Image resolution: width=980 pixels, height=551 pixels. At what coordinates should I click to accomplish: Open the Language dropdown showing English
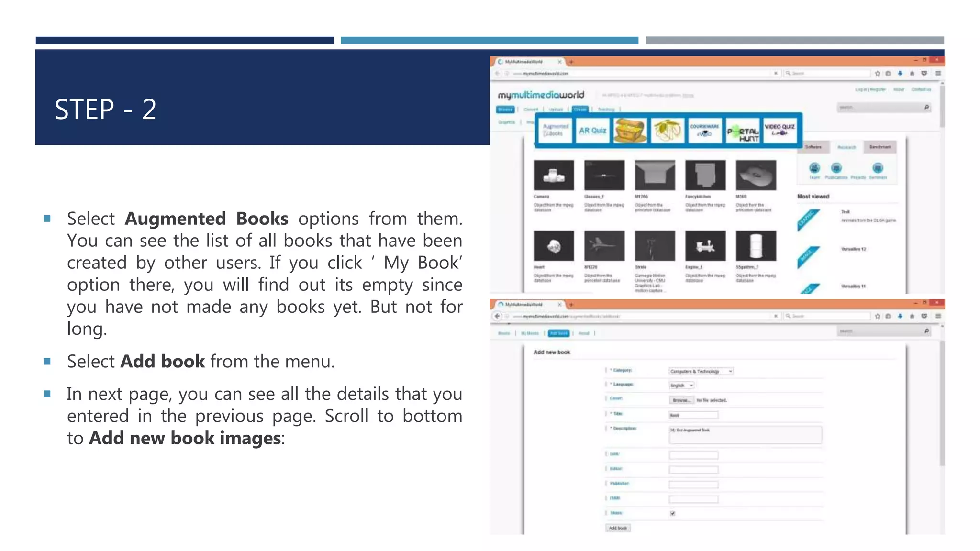(x=682, y=385)
